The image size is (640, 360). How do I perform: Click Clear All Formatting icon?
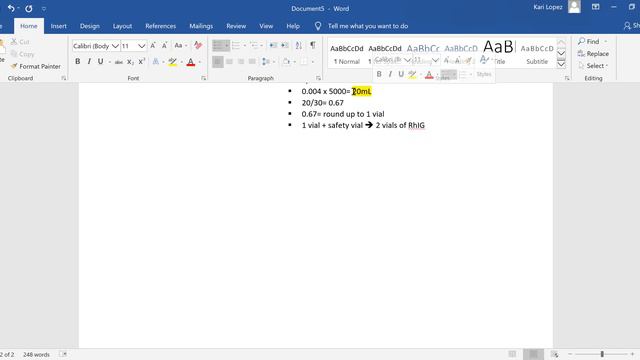pos(198,46)
